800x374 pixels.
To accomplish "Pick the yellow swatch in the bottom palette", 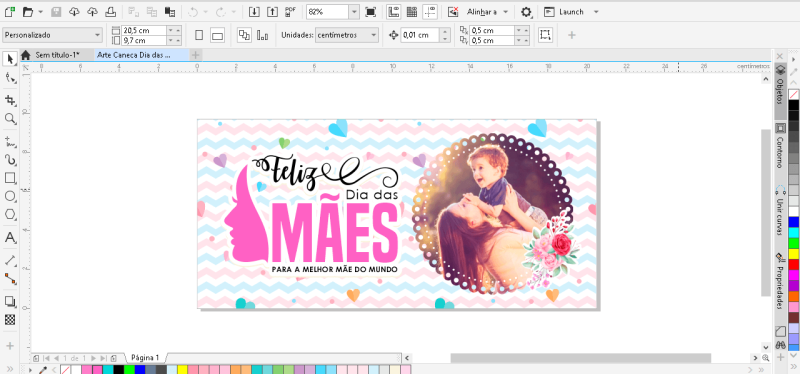I will (x=182, y=370).
